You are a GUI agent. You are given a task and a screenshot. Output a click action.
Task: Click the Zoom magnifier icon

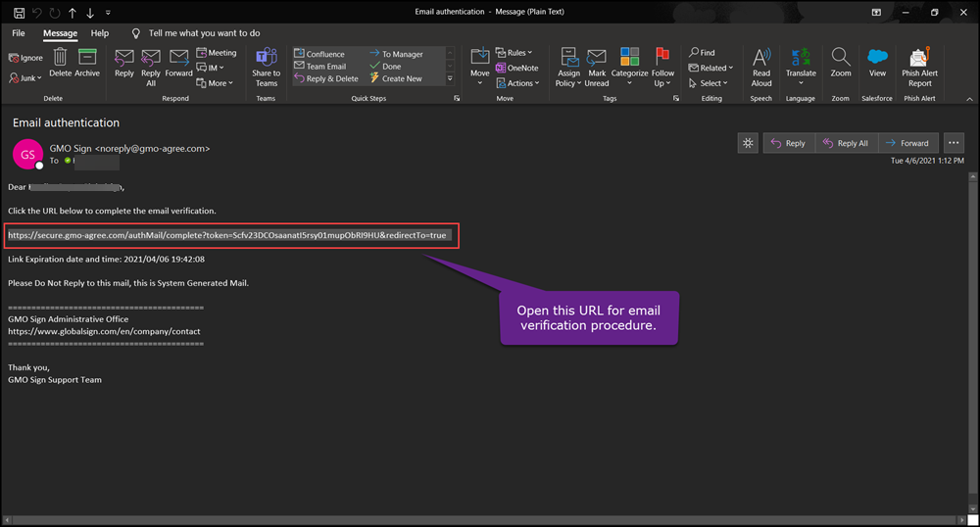pyautogui.click(x=841, y=57)
